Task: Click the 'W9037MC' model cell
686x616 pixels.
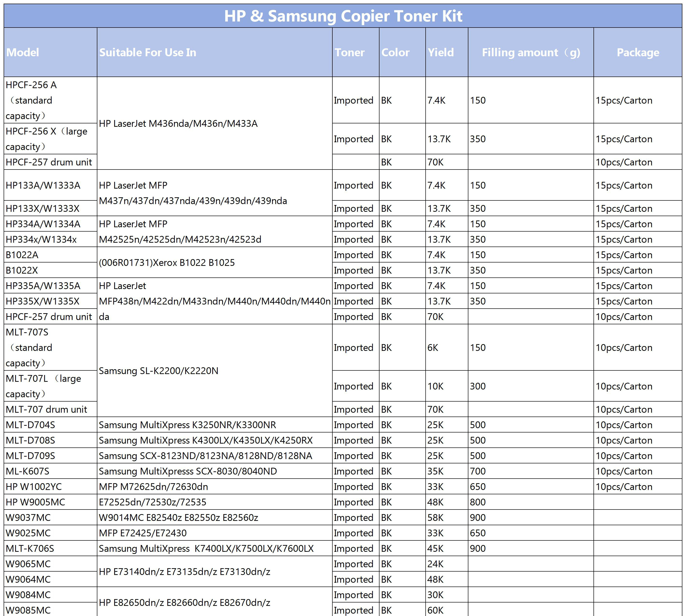Action: (50, 517)
